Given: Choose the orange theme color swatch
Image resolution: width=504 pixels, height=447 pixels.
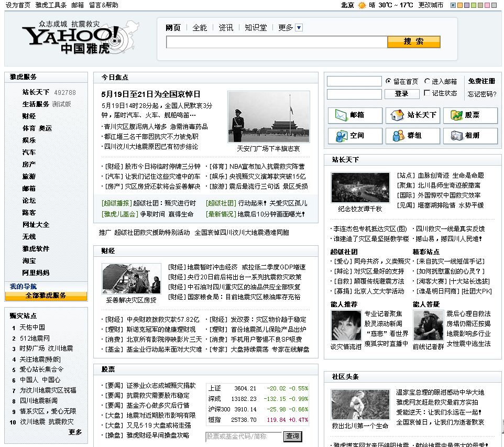Looking at the screenshot, I should coord(460,5).
